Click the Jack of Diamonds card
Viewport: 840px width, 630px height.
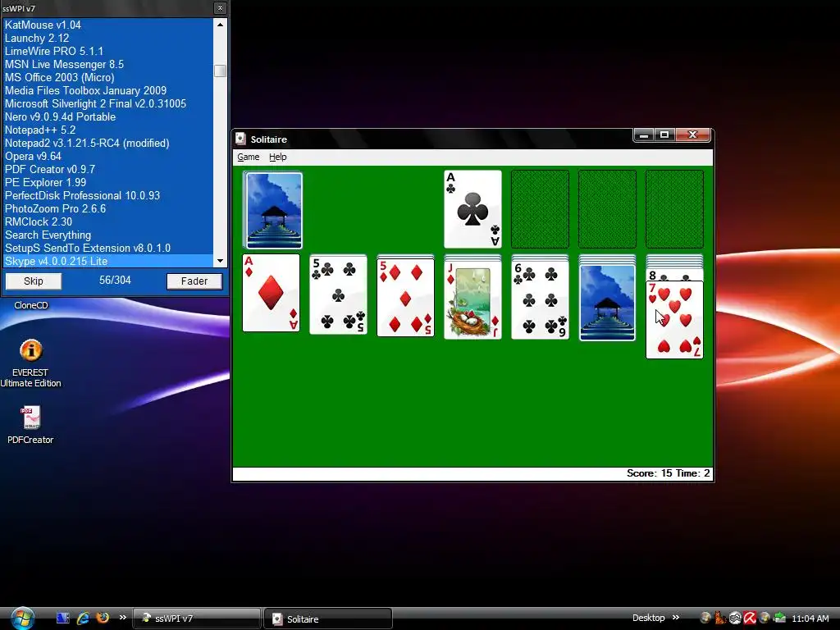click(x=472, y=300)
